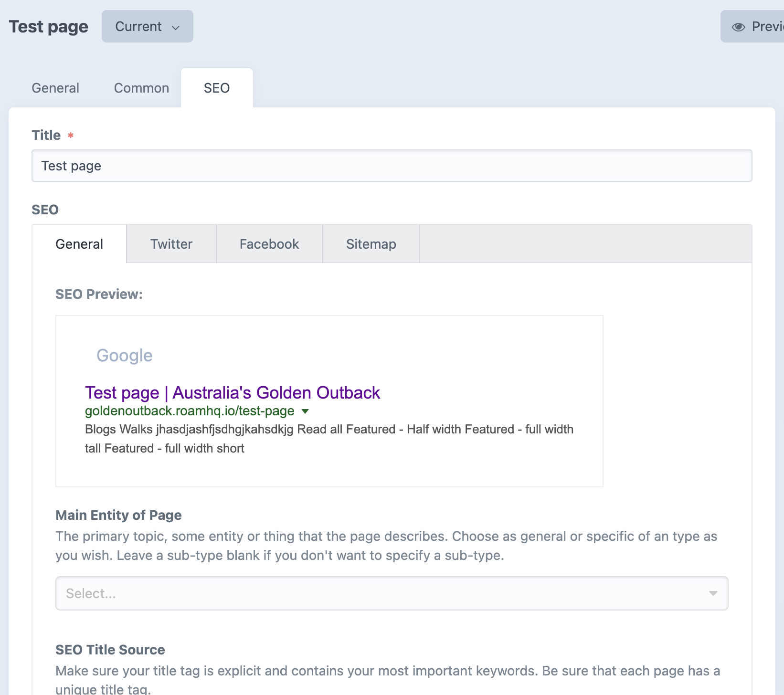Open the Sitemap SEO sub-tab
784x695 pixels.
point(371,244)
